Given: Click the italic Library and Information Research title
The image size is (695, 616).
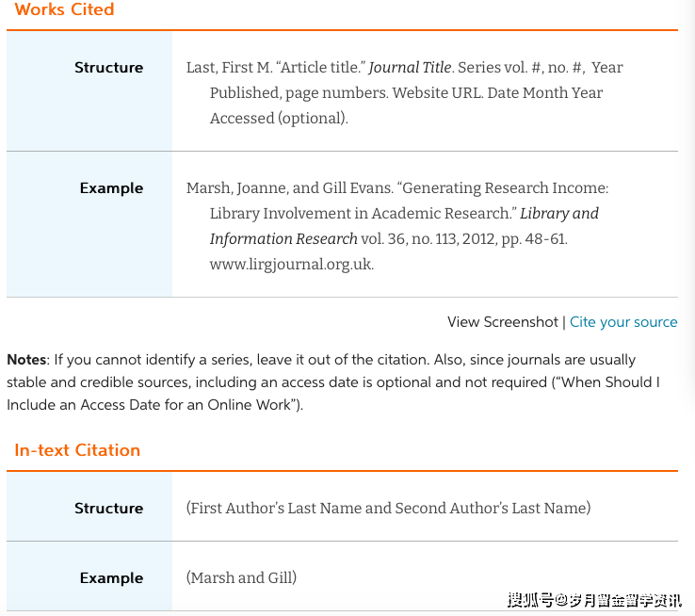Looking at the screenshot, I should (404, 226).
